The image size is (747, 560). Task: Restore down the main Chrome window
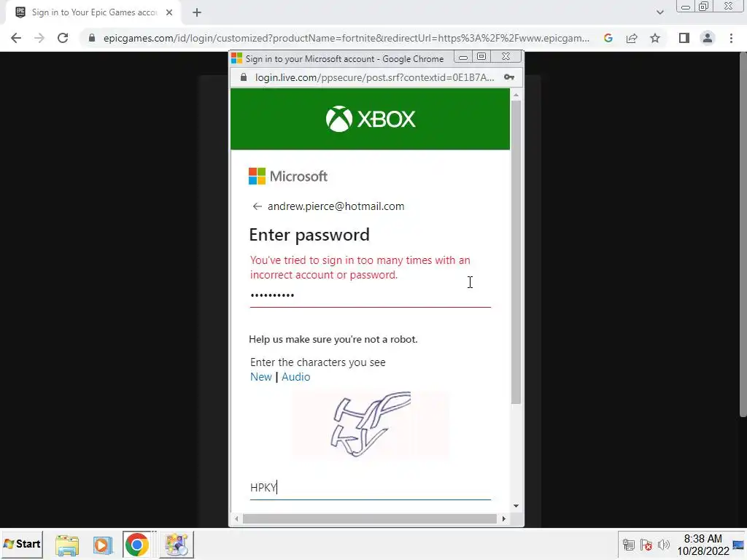704,6
